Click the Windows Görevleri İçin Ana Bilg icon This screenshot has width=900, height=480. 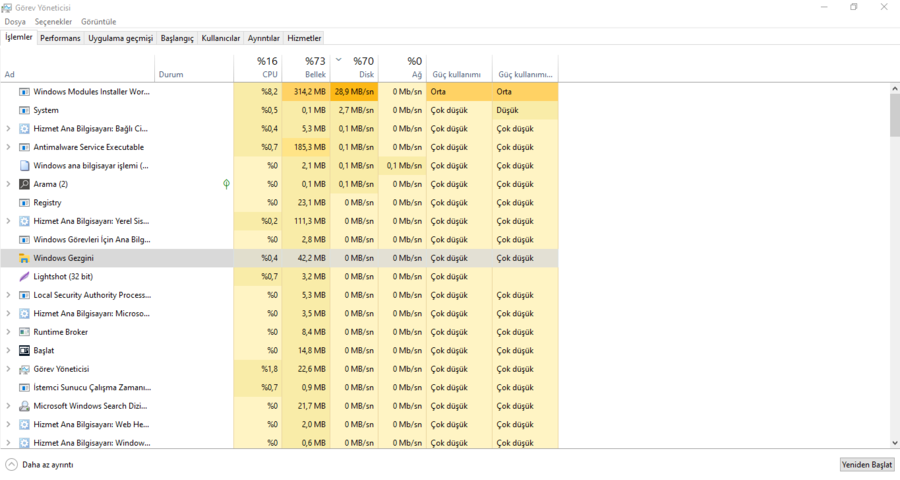click(x=24, y=239)
